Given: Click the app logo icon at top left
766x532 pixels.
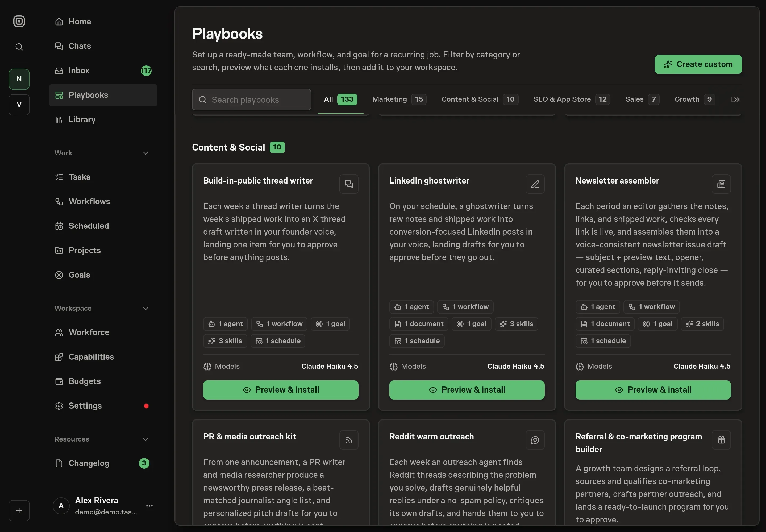Looking at the screenshot, I should 19,21.
